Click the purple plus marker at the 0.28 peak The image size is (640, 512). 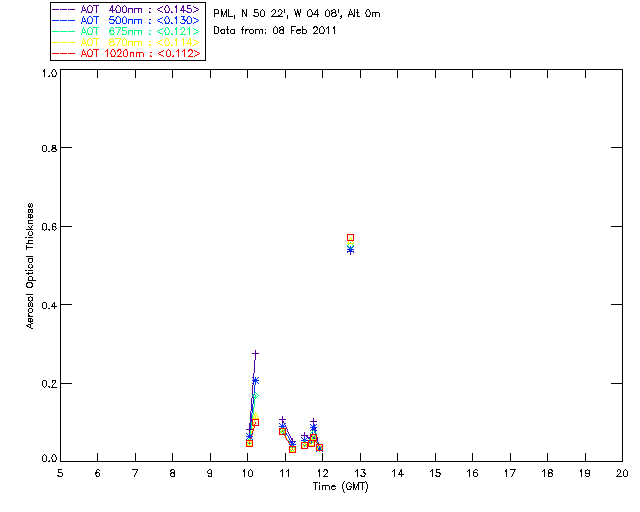tap(256, 354)
